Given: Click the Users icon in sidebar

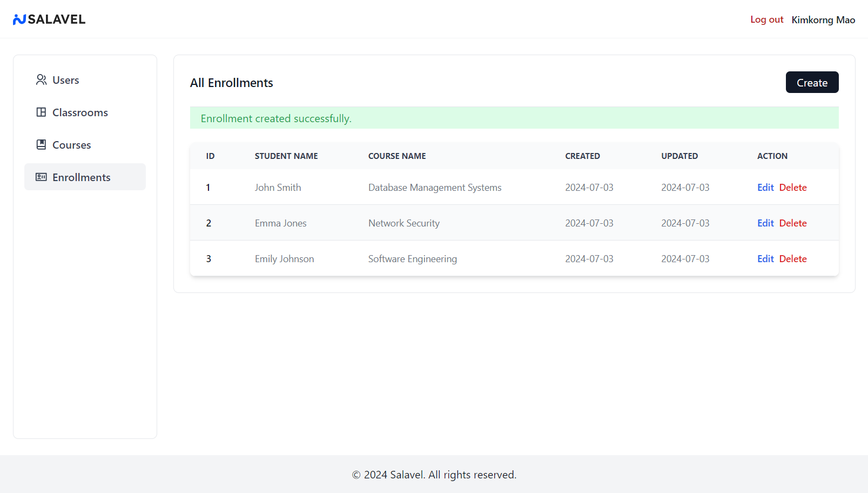Looking at the screenshot, I should tap(41, 80).
